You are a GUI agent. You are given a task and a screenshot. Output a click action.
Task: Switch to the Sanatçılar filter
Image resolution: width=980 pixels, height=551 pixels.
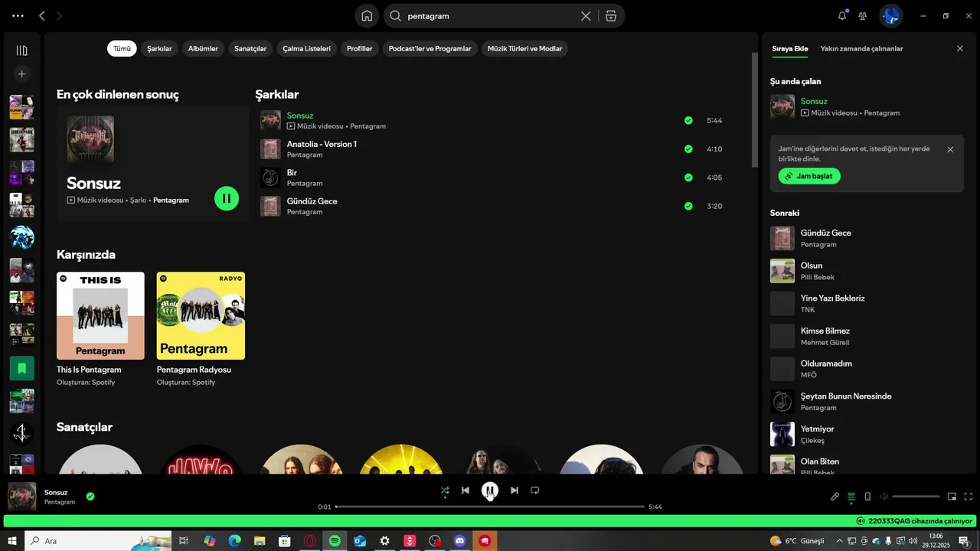click(x=250, y=48)
